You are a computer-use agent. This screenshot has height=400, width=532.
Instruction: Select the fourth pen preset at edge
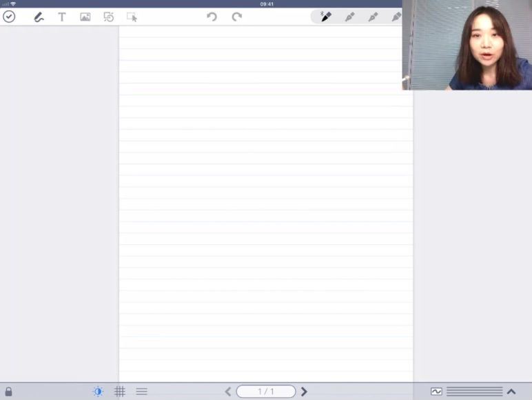click(396, 17)
